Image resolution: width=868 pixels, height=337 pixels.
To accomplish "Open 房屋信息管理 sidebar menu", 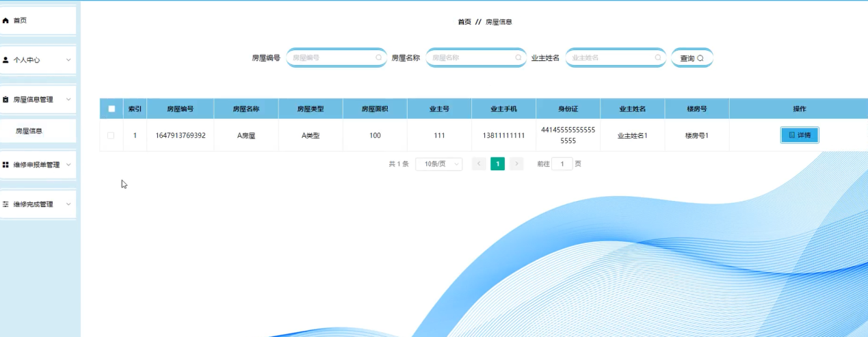I will pyautogui.click(x=38, y=100).
